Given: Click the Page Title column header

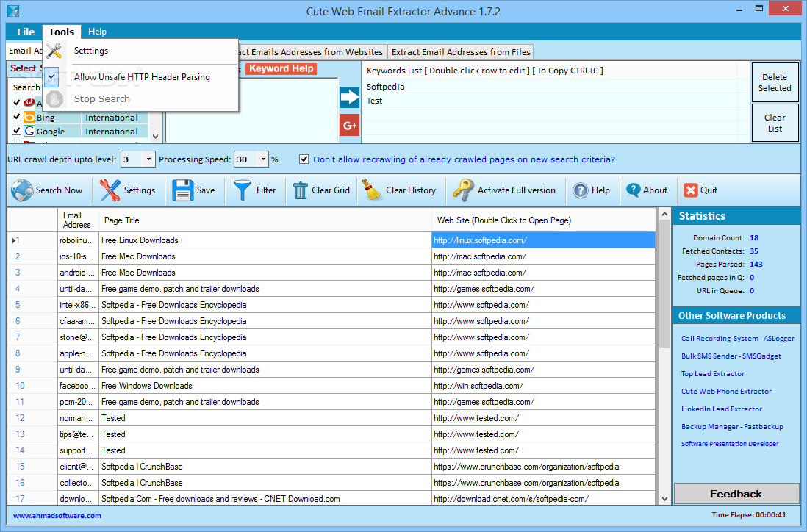Looking at the screenshot, I should tap(265, 220).
